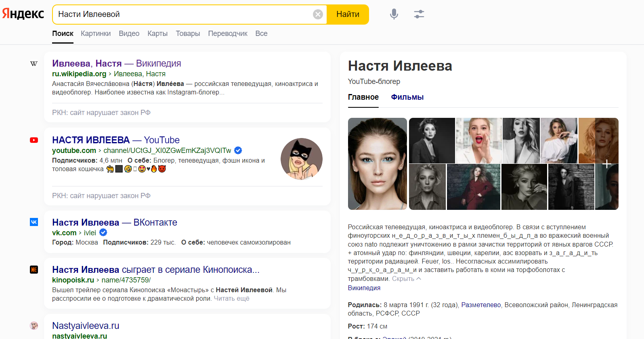
Task: Clear the search query with the X icon
Action: [318, 15]
